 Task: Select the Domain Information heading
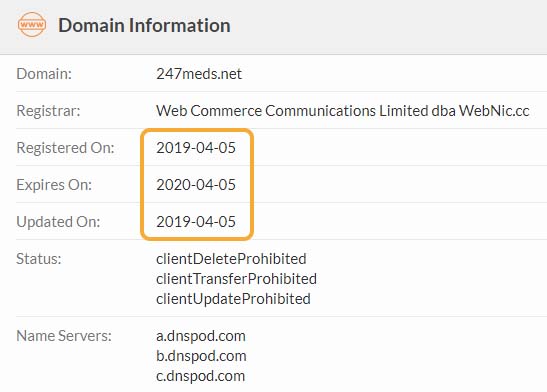pos(144,25)
